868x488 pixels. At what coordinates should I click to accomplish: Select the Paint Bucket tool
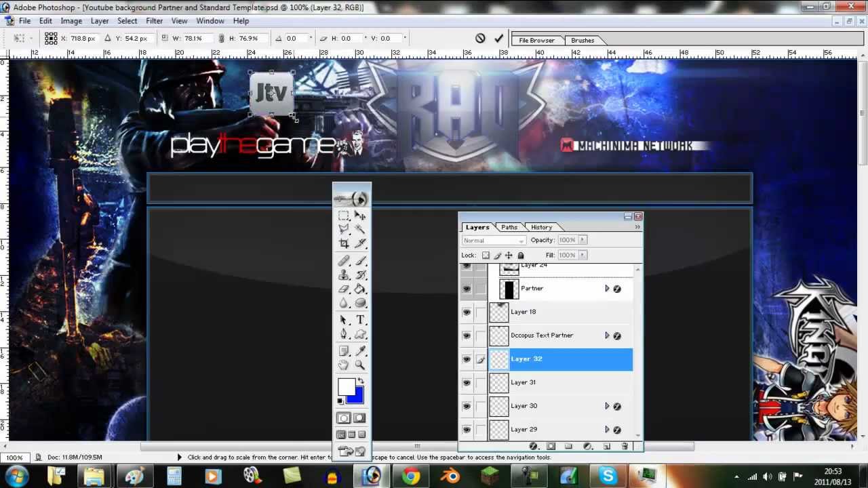(x=360, y=289)
